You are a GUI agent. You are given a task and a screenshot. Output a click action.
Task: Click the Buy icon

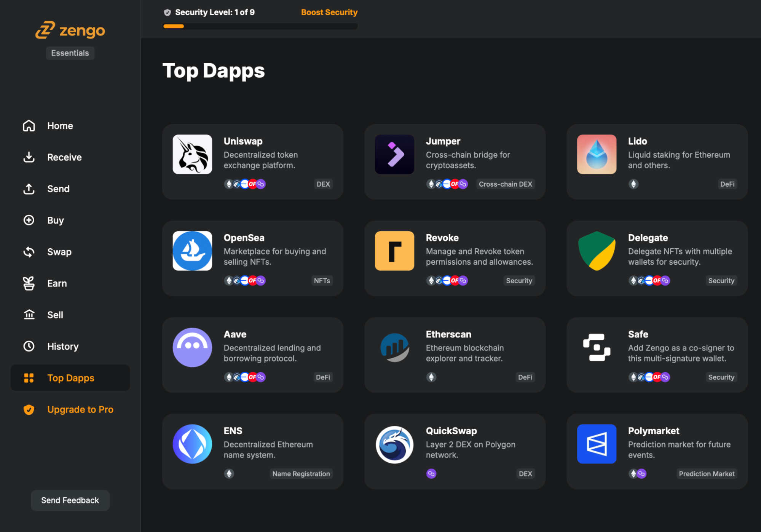29,220
